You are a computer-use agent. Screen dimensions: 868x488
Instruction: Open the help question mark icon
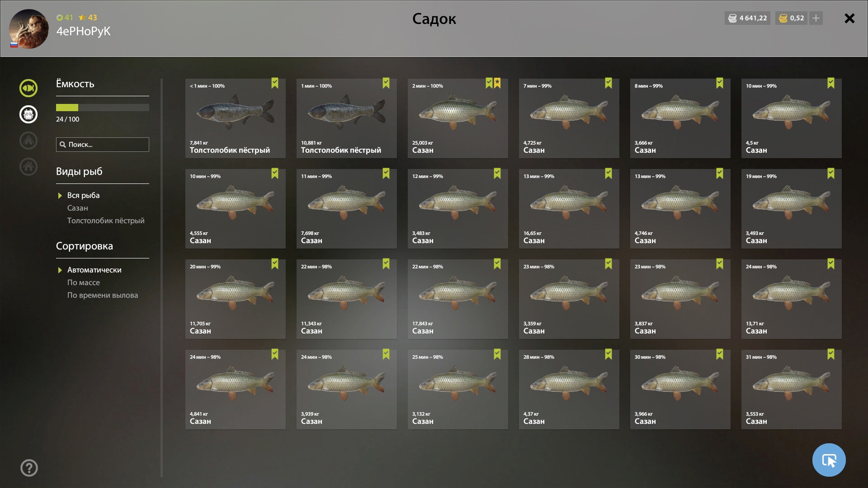[29, 468]
